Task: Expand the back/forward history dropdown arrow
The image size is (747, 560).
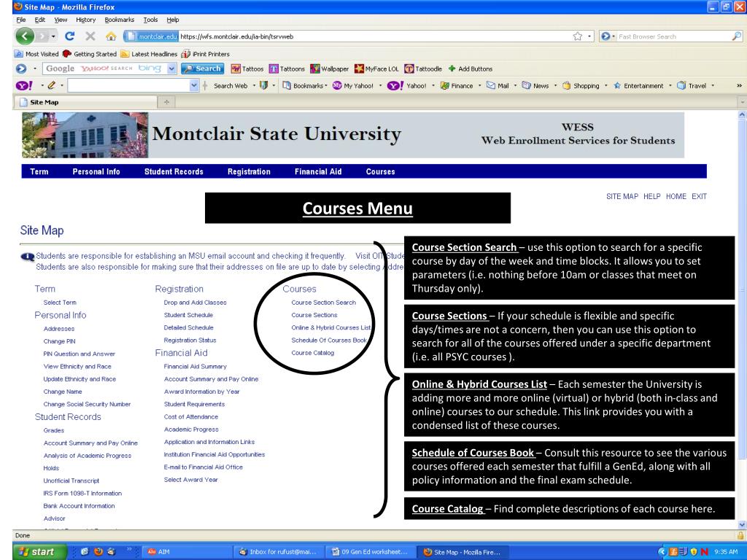Action: coord(53,36)
